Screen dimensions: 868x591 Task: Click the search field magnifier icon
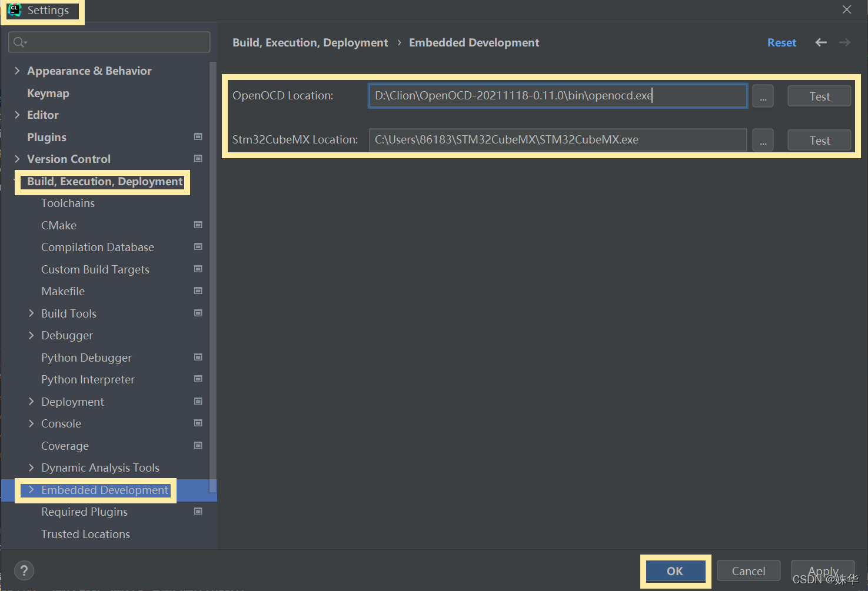click(x=20, y=42)
